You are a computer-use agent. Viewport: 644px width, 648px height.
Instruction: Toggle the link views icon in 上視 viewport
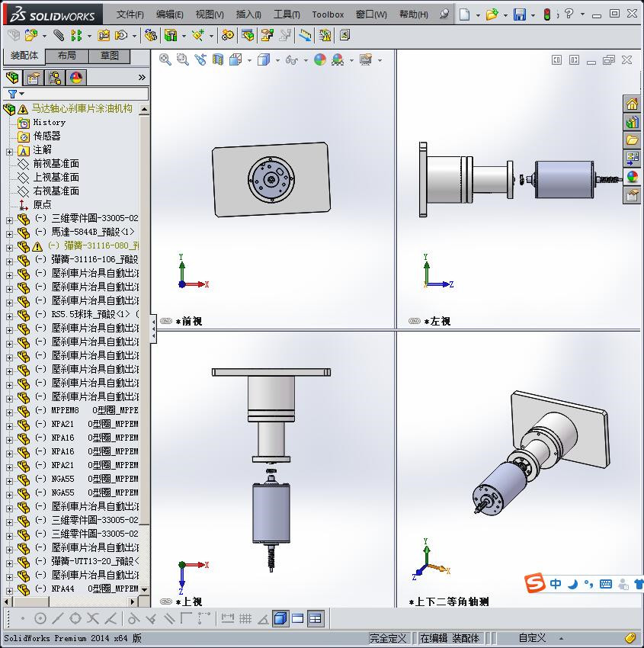[x=166, y=601]
